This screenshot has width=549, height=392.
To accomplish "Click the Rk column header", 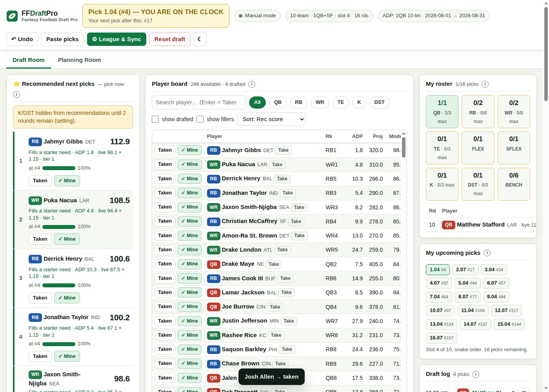I will pos(329,136).
